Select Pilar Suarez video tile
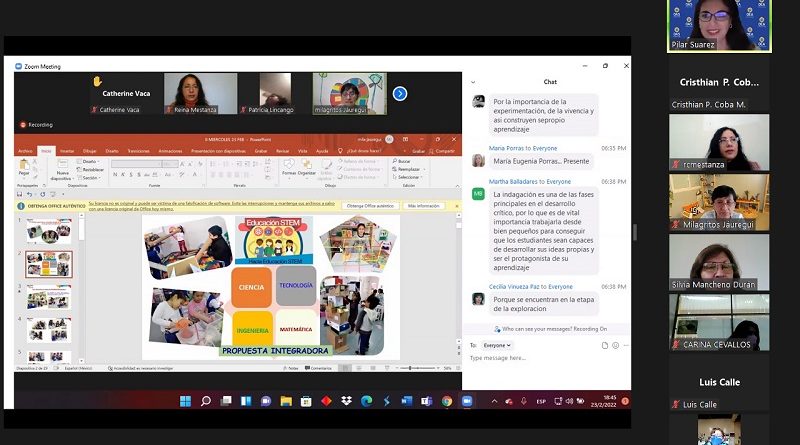800x445 pixels. point(719,26)
